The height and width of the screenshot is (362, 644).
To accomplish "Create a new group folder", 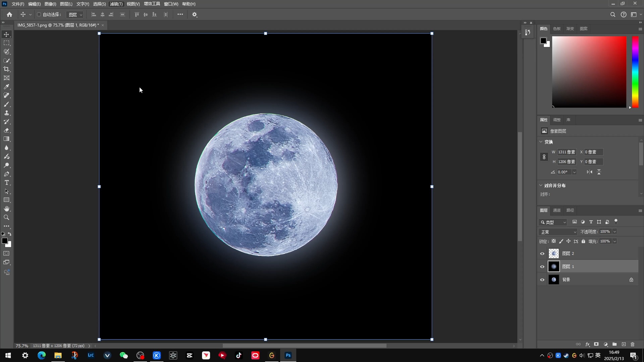I will (614, 344).
